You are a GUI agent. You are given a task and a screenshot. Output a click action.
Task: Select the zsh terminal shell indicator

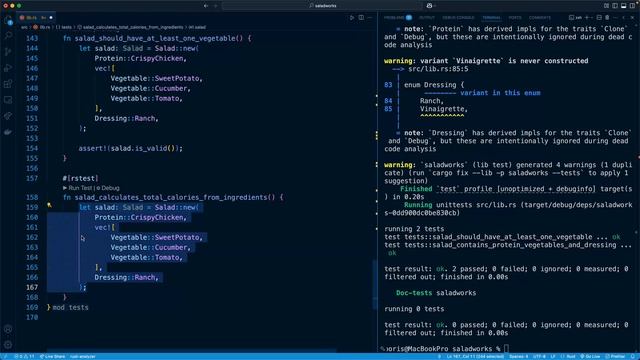click(576, 18)
